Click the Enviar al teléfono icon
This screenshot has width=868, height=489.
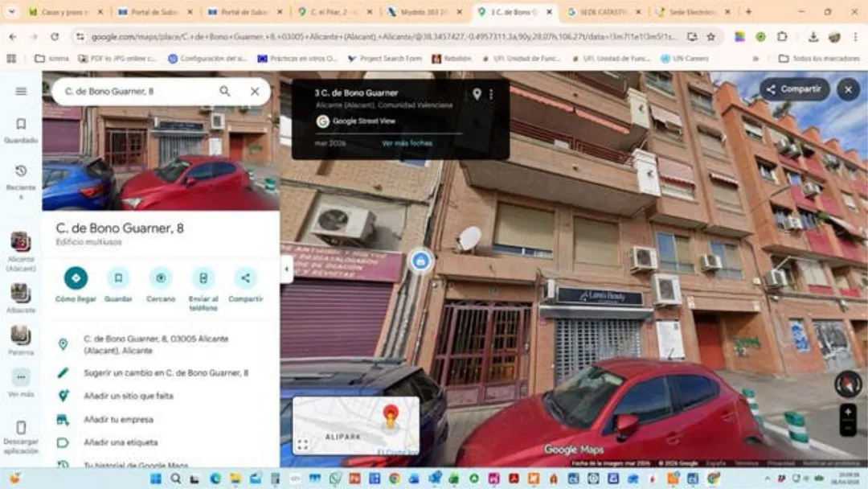[x=203, y=278]
